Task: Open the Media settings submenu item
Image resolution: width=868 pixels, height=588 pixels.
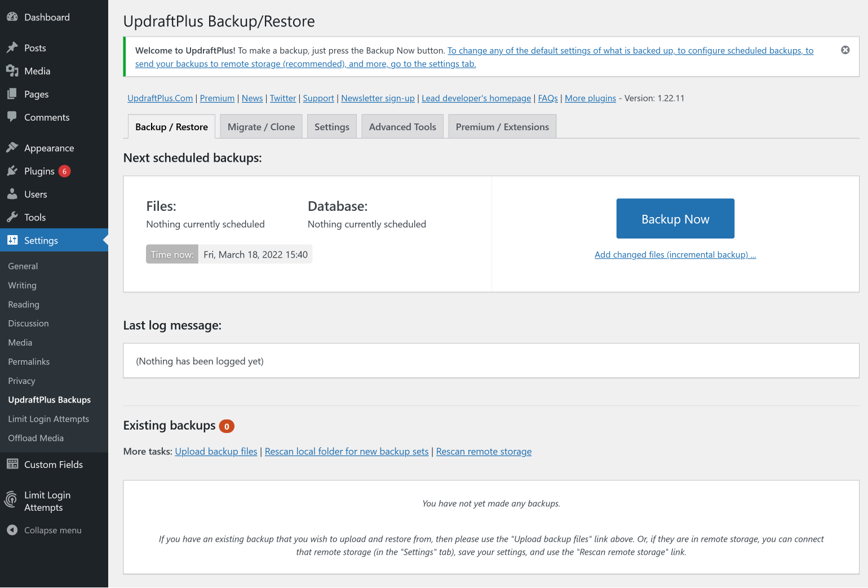Action: point(20,343)
